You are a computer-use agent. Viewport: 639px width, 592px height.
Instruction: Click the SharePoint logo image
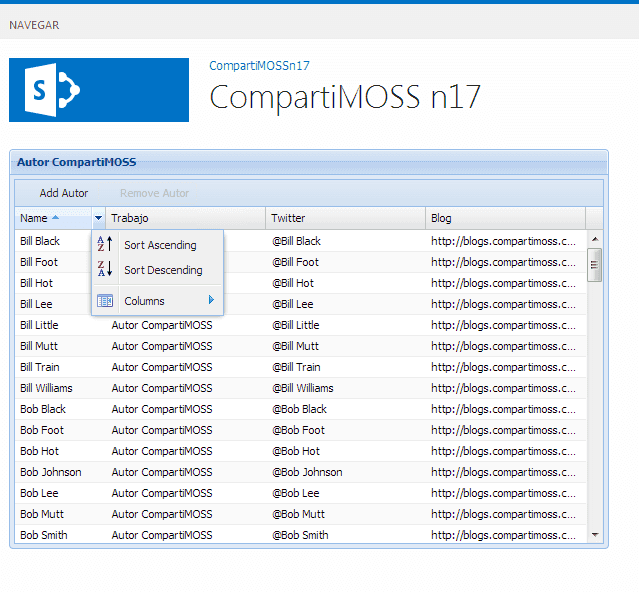click(99, 90)
